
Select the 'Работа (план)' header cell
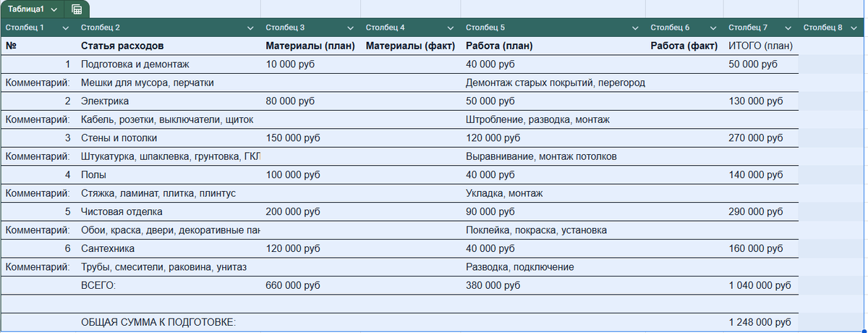553,46
